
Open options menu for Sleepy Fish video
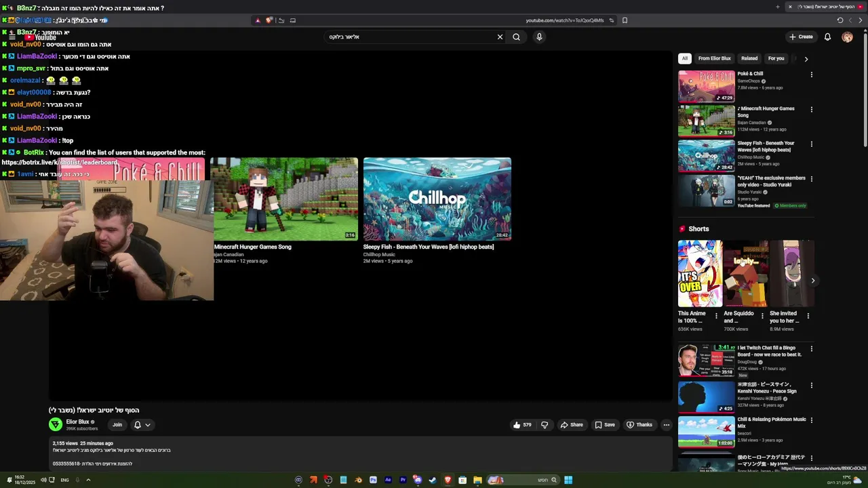[811, 144]
